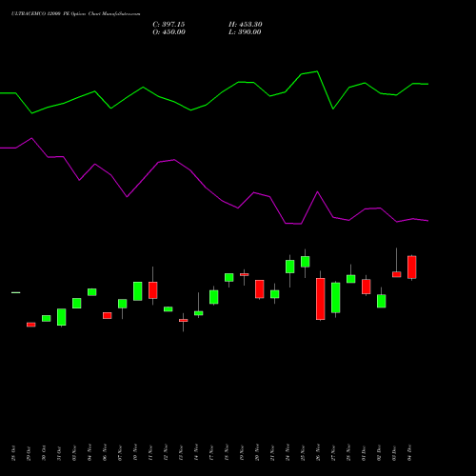Click the red candlestick for 11 Nov
The image size is (476, 476).
(153, 290)
